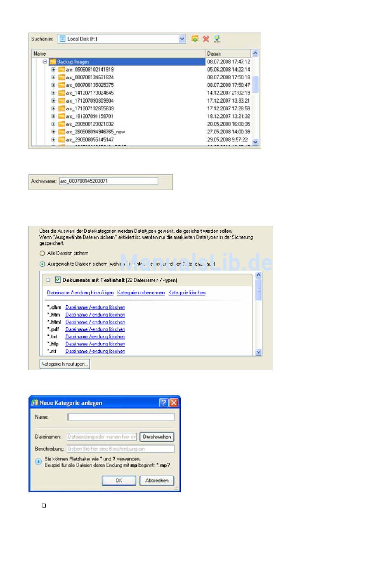
Task: Click the help question mark in Neue Kategorie dialog
Action: [x=164, y=403]
